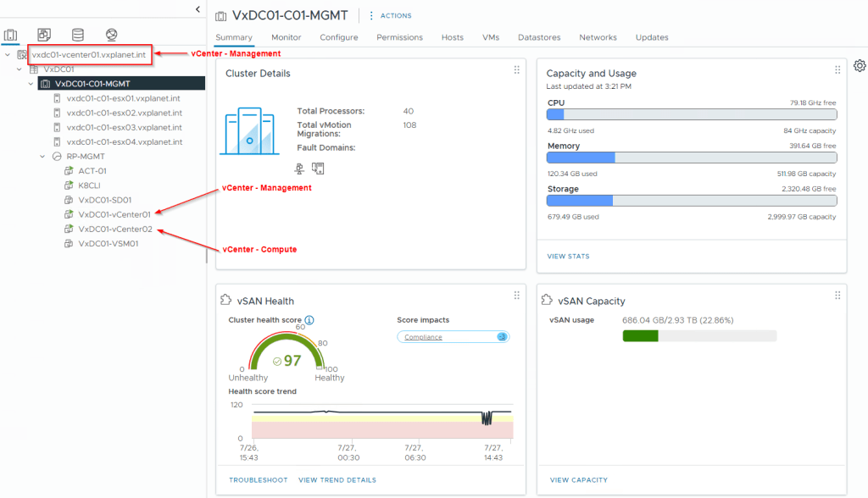Select VxDC01-vCenter02 VM in tree
The width and height of the screenshot is (868, 498).
115,229
